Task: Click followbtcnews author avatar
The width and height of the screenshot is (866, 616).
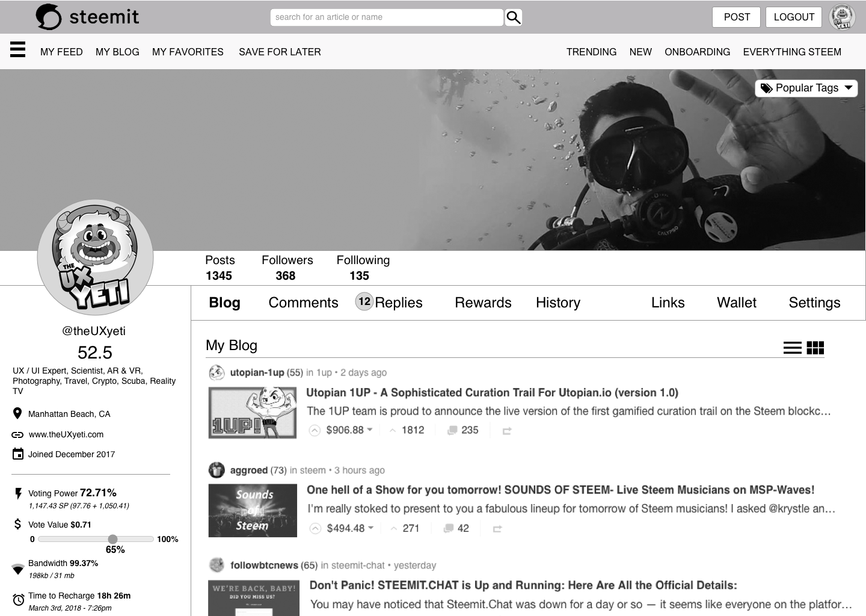Action: coord(216,565)
